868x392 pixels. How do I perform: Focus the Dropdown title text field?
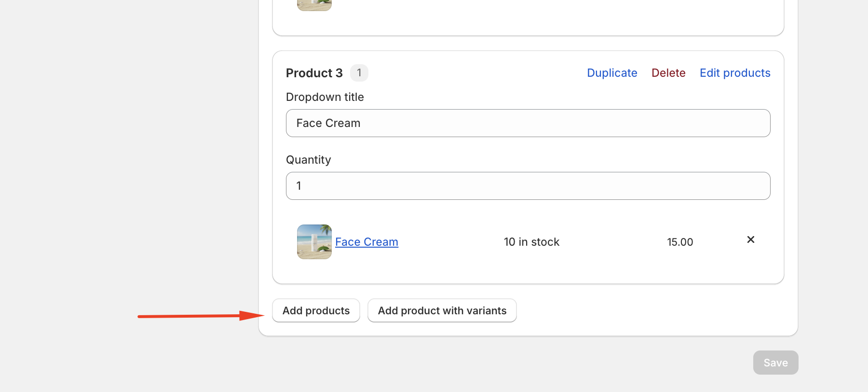pos(528,123)
